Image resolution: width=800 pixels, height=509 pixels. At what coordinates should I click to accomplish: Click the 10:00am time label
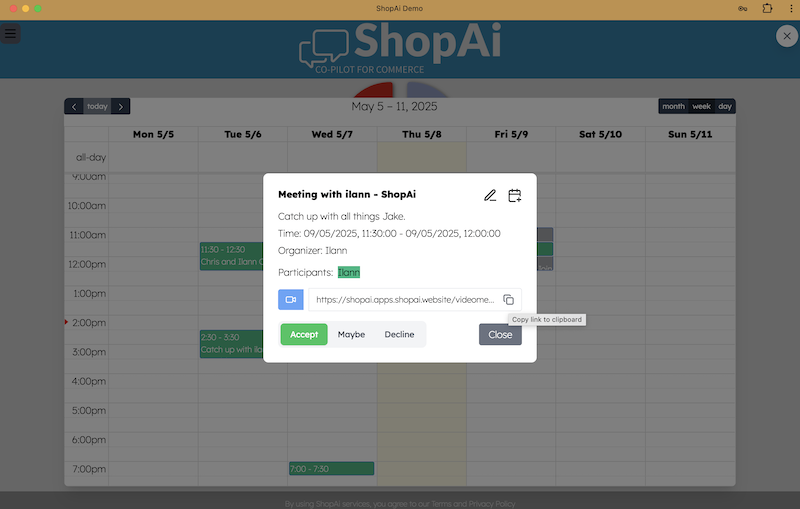[x=87, y=206]
